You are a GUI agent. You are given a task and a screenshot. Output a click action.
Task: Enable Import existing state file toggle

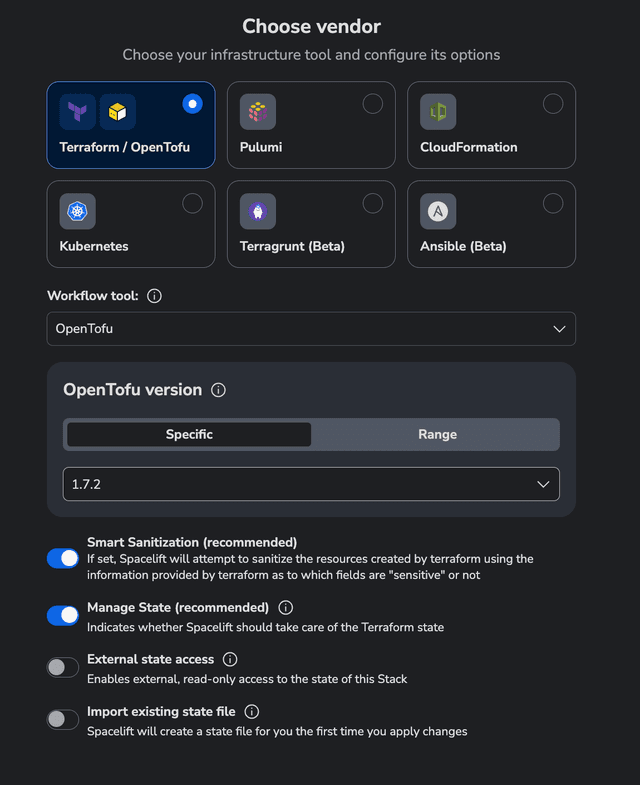click(63, 719)
